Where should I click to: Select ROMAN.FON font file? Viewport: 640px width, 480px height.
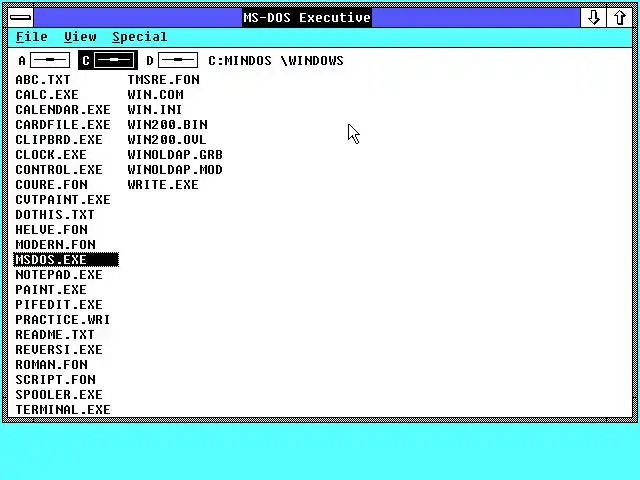(51, 364)
